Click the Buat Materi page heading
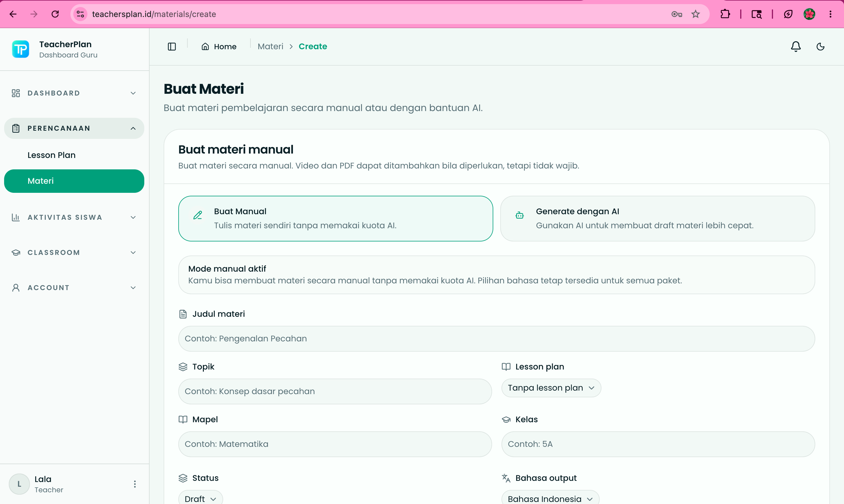 pos(204,89)
